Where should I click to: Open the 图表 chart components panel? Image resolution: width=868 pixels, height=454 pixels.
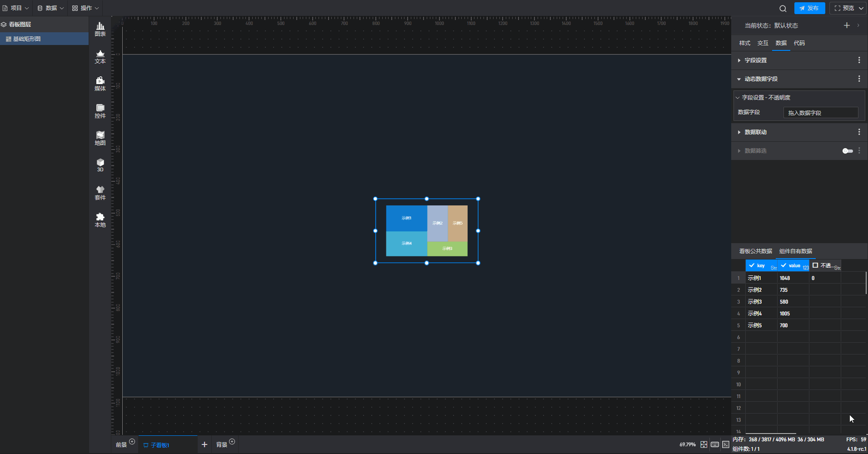[100, 29]
